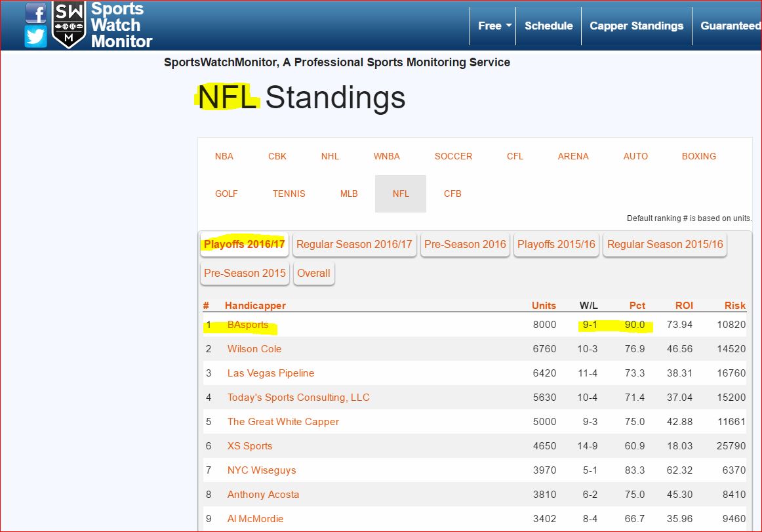Open Capper Standings nav item

[637, 26]
